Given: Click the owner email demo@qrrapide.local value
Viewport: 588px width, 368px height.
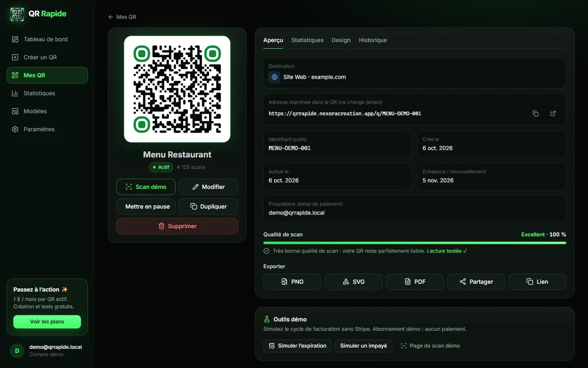Looking at the screenshot, I should 296,213.
